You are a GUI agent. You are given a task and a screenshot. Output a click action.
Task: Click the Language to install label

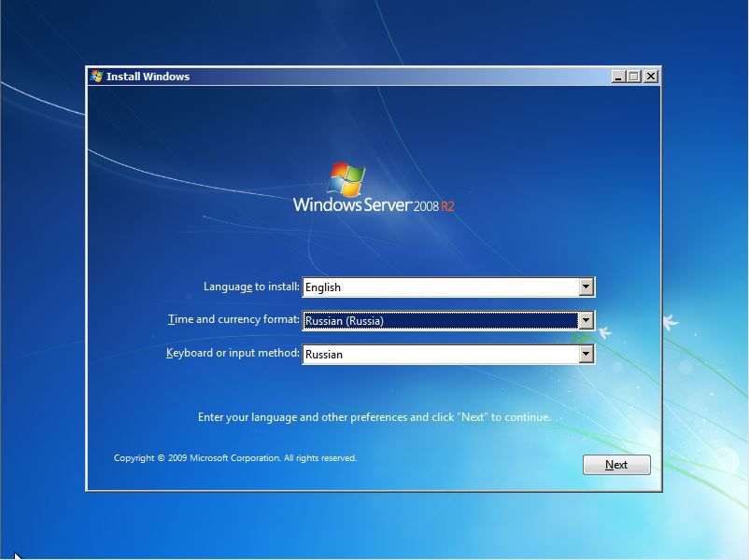pyautogui.click(x=251, y=287)
